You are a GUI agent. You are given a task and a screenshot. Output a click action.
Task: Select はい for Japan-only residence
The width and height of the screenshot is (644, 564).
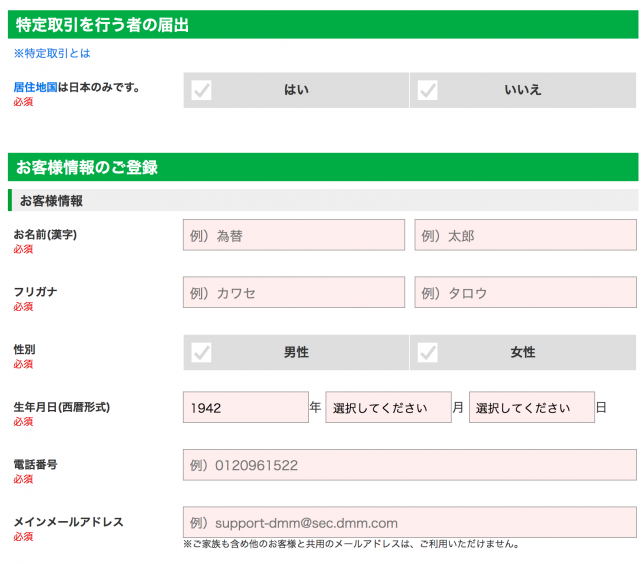point(296,90)
